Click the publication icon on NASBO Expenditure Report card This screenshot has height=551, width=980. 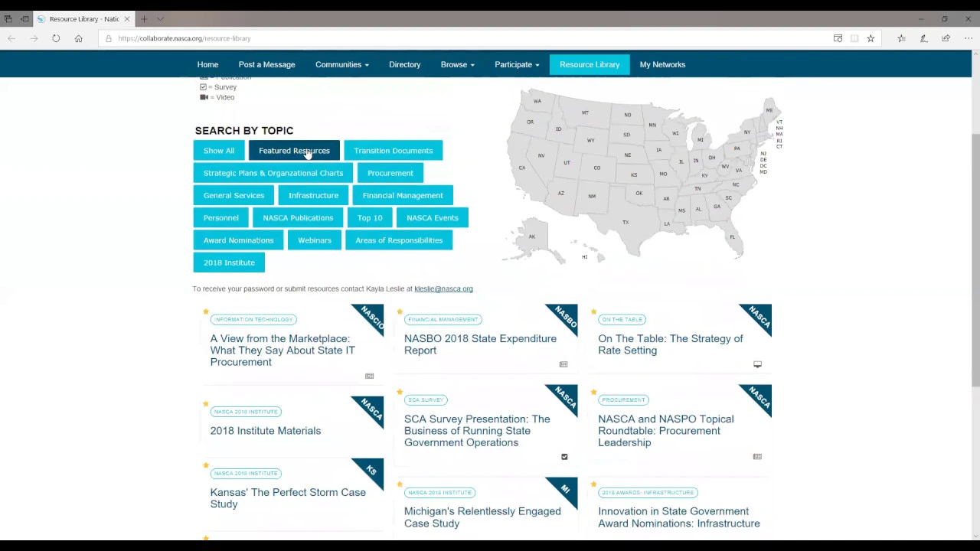(563, 364)
